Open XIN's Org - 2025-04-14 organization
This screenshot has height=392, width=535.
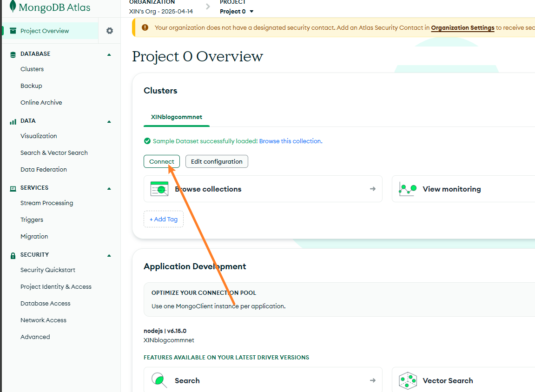(x=161, y=11)
